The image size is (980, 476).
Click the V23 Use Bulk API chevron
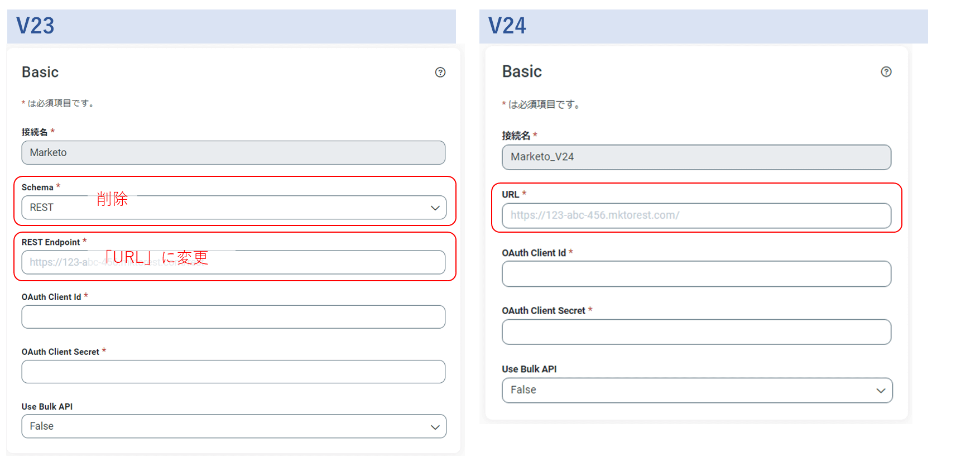(x=435, y=427)
